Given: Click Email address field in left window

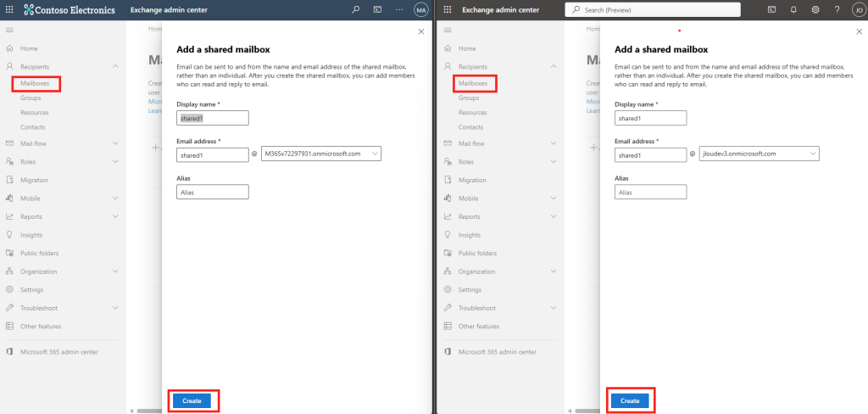Looking at the screenshot, I should [213, 155].
